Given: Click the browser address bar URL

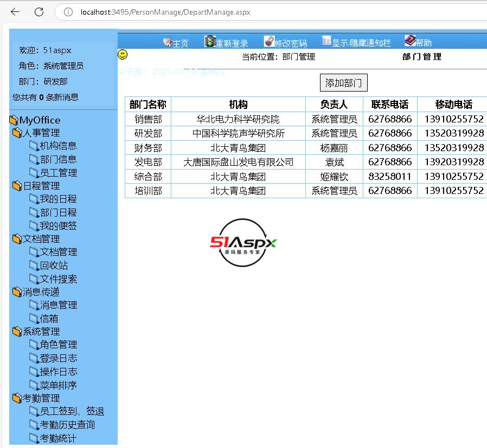Looking at the screenshot, I should pos(165,12).
